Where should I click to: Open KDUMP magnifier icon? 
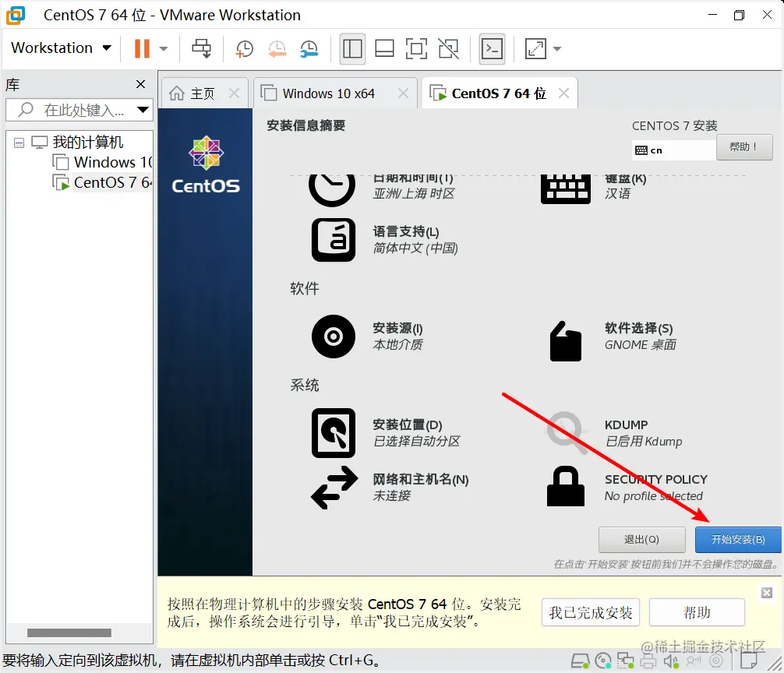click(567, 432)
